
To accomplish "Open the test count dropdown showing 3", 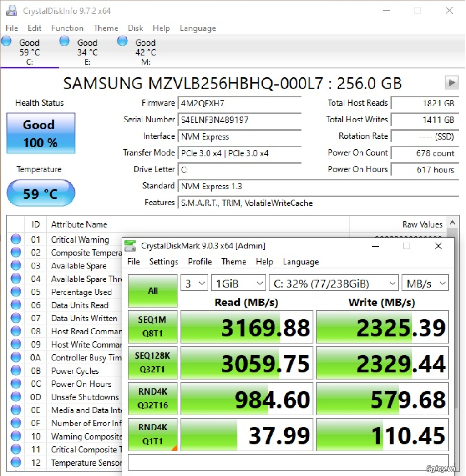I will point(194,283).
